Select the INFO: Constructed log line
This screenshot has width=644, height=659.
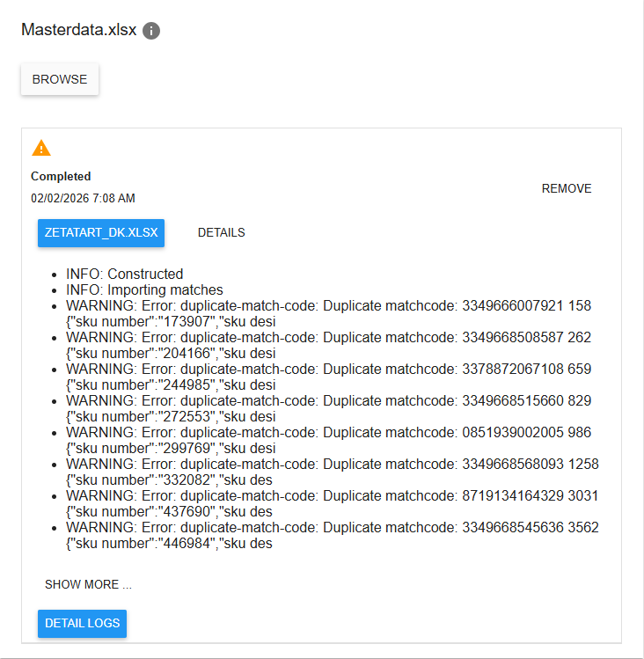coord(124,274)
